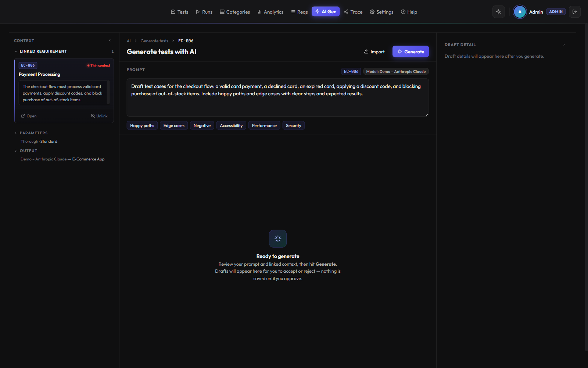Expand the Output section

(x=28, y=151)
